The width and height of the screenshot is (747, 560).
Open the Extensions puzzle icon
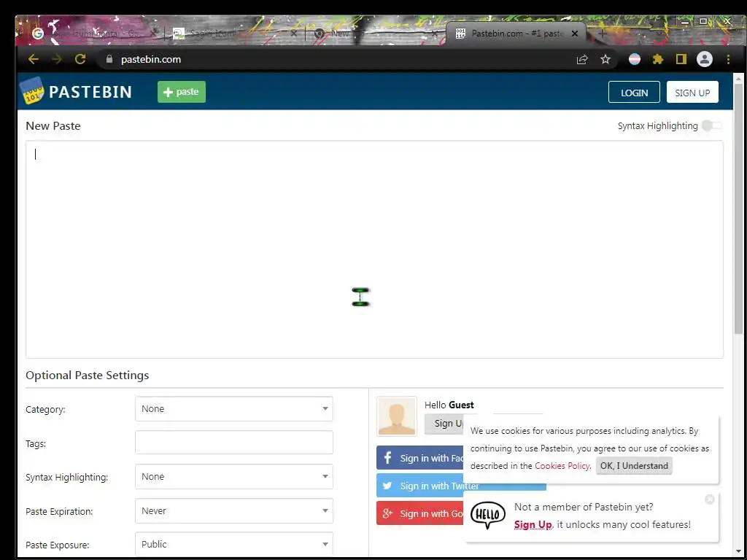click(x=658, y=60)
